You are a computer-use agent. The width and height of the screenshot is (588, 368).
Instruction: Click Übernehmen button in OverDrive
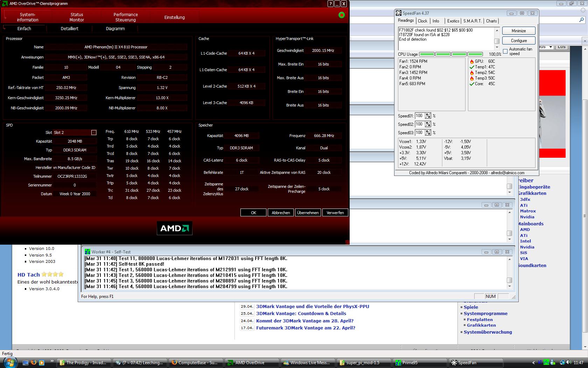click(x=308, y=213)
